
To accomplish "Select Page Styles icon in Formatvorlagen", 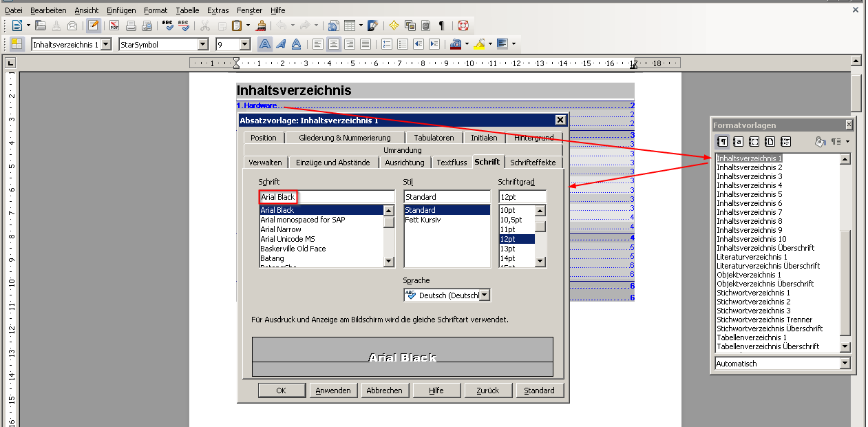I will pyautogui.click(x=770, y=141).
